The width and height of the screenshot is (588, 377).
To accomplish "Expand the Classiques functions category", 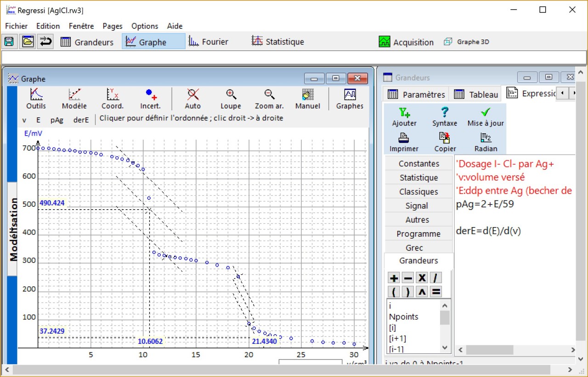I will tap(418, 192).
